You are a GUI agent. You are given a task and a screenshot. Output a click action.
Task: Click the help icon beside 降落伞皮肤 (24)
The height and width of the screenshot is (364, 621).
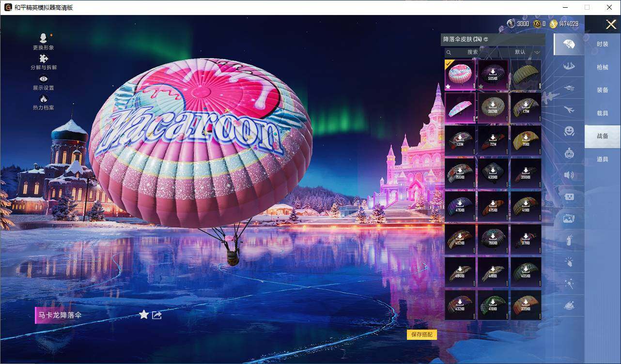486,39
